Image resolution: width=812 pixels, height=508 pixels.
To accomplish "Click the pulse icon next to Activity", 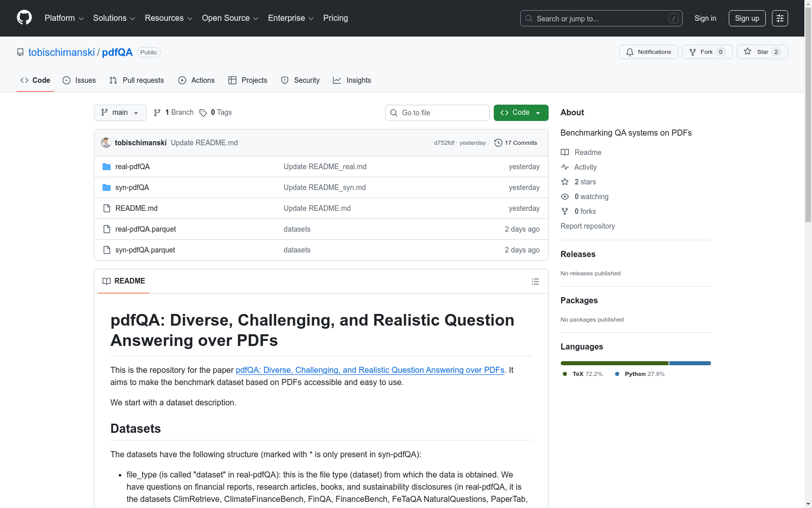I will click(565, 167).
